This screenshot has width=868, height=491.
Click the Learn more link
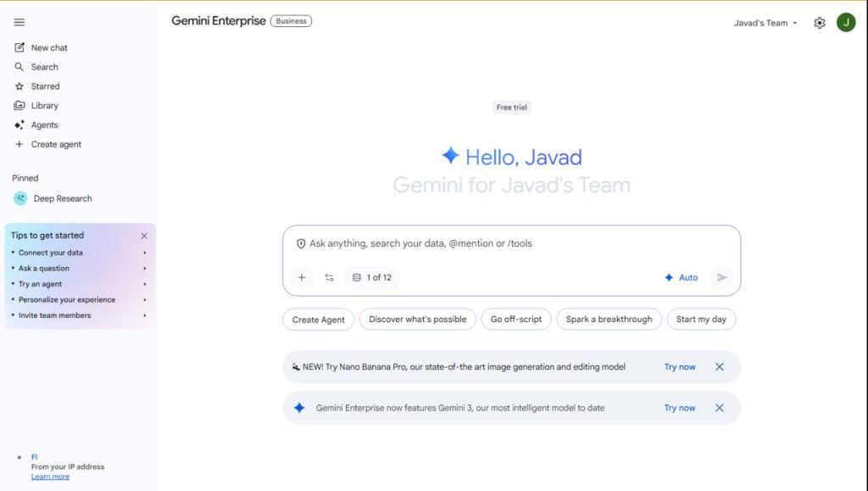click(50, 477)
